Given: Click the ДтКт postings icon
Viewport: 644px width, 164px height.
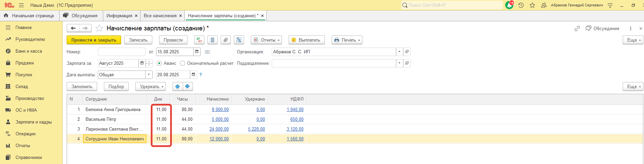Looking at the screenshot, I should [199, 40].
